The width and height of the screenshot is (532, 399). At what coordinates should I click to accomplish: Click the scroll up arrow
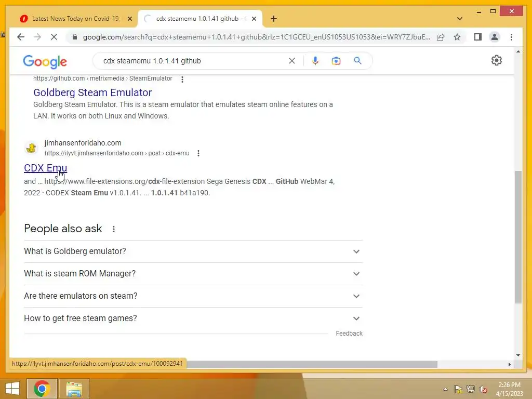(x=518, y=51)
